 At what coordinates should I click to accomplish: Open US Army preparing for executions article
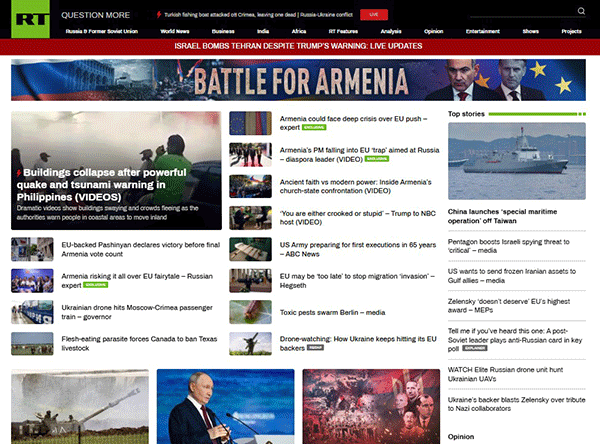pyautogui.click(x=358, y=249)
